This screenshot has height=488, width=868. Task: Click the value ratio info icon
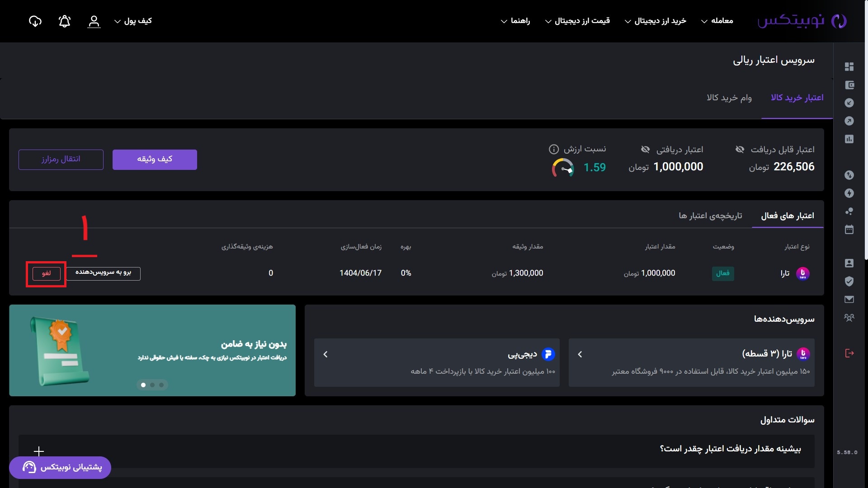coord(553,149)
